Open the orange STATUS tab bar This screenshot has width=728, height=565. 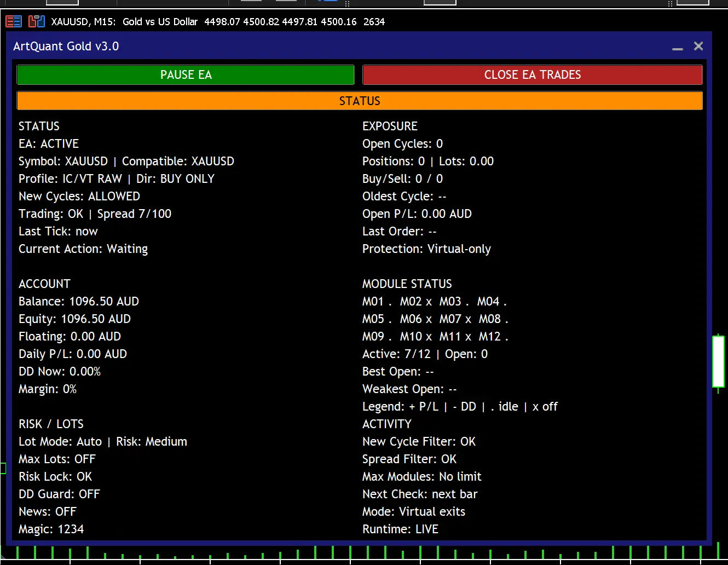click(360, 101)
